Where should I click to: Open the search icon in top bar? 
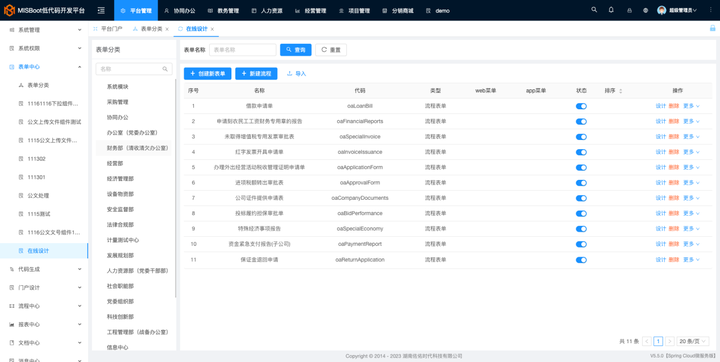[x=594, y=10]
